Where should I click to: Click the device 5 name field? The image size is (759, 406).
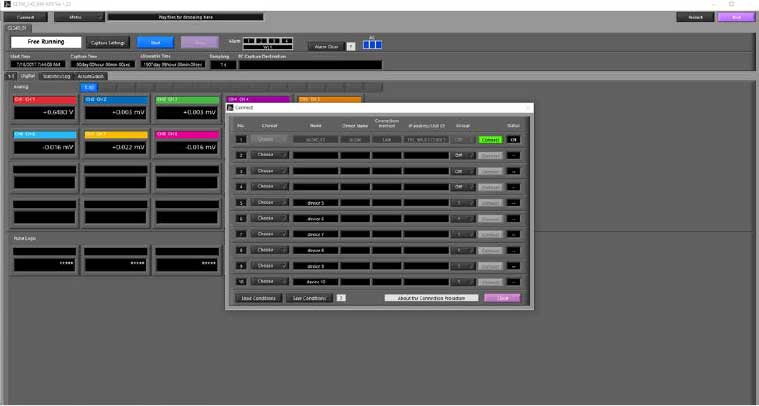pyautogui.click(x=316, y=203)
